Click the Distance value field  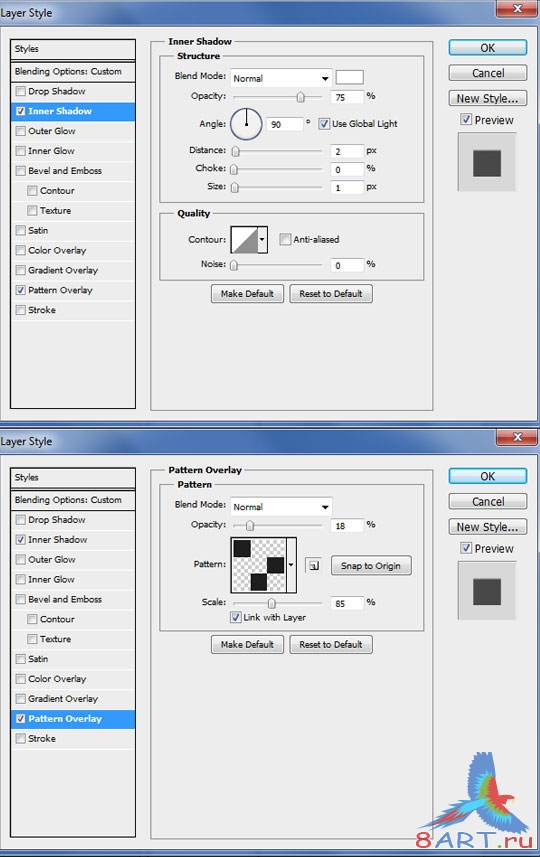pyautogui.click(x=347, y=151)
